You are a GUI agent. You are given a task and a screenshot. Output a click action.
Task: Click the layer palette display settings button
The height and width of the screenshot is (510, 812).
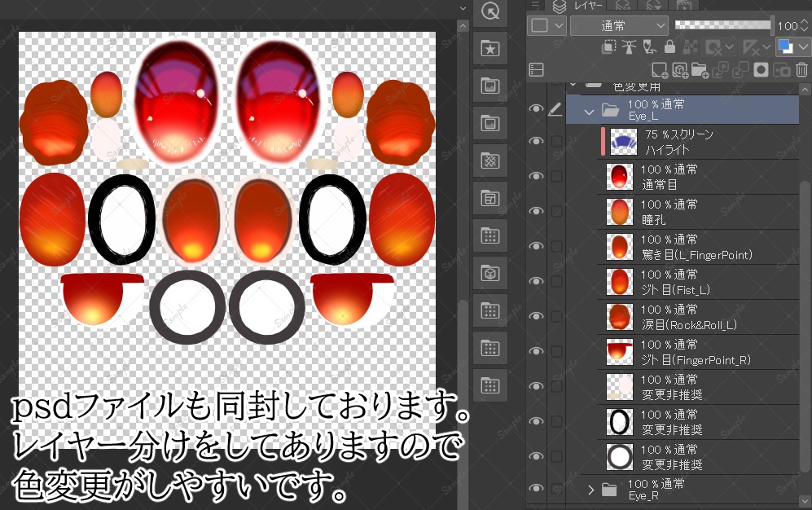[x=536, y=69]
